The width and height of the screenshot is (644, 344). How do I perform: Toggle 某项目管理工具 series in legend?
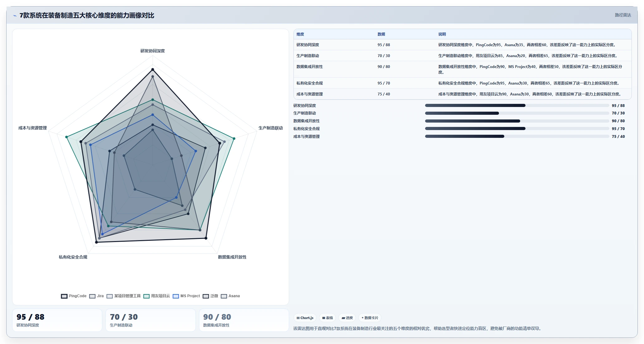(x=123, y=296)
